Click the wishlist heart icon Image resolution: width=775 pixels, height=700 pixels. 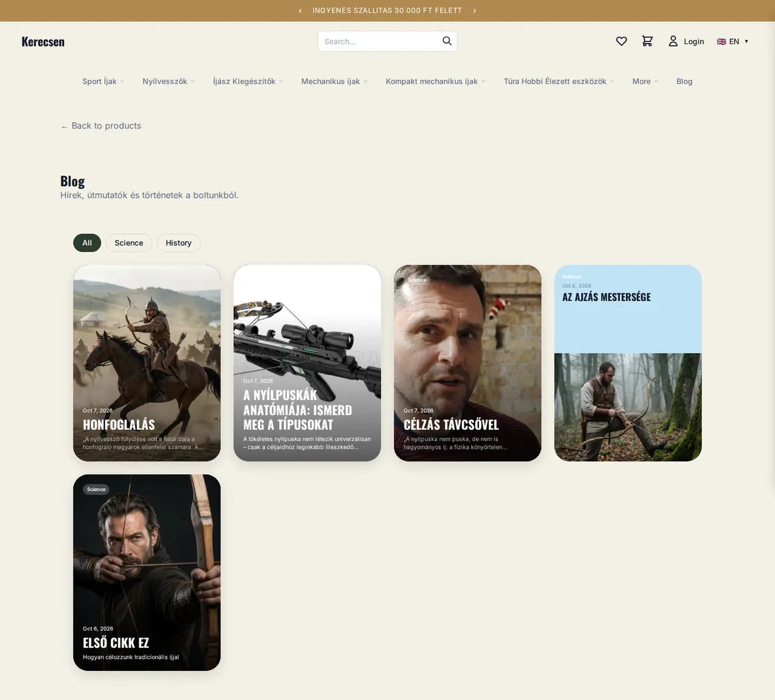[x=621, y=41]
